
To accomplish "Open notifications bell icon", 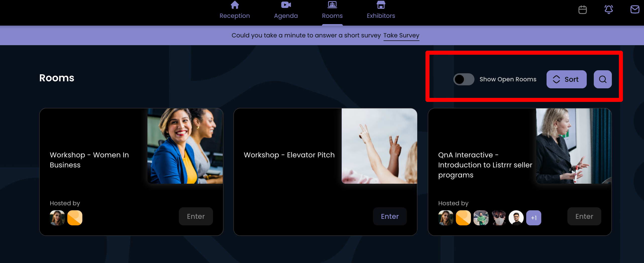I will coord(609,10).
